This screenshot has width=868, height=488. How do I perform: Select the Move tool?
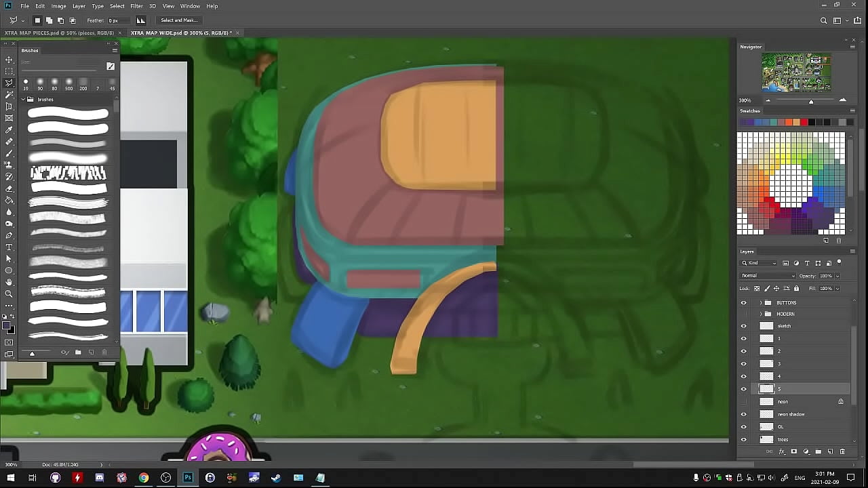coord(9,60)
